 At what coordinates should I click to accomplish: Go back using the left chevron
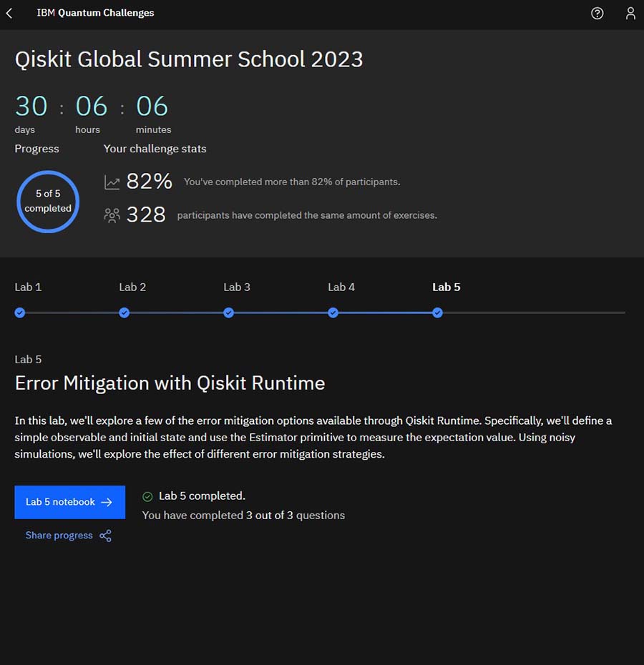9,13
